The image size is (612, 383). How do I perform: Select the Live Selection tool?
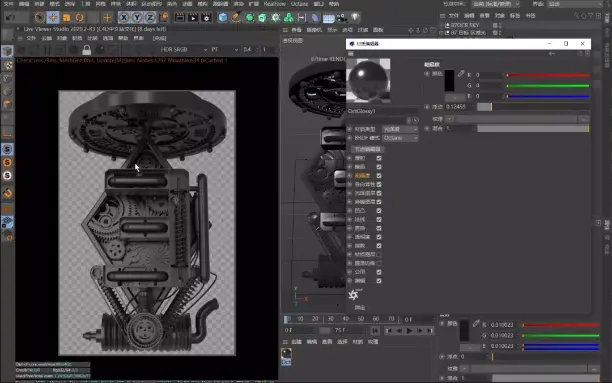click(x=39, y=18)
